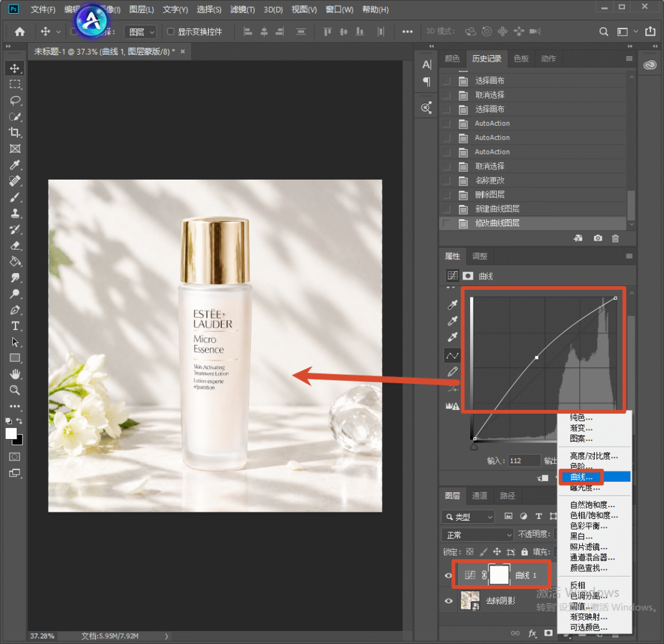
Task: Enable the Show Transform Controls checkbox
Action: 171,31
